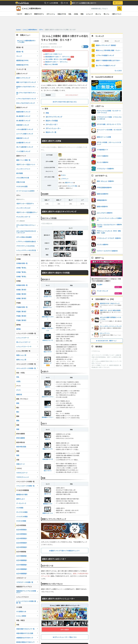Click もっとみる under the ranking list
Image resolution: width=138 pixels, height=644 pixels.
point(118,71)
